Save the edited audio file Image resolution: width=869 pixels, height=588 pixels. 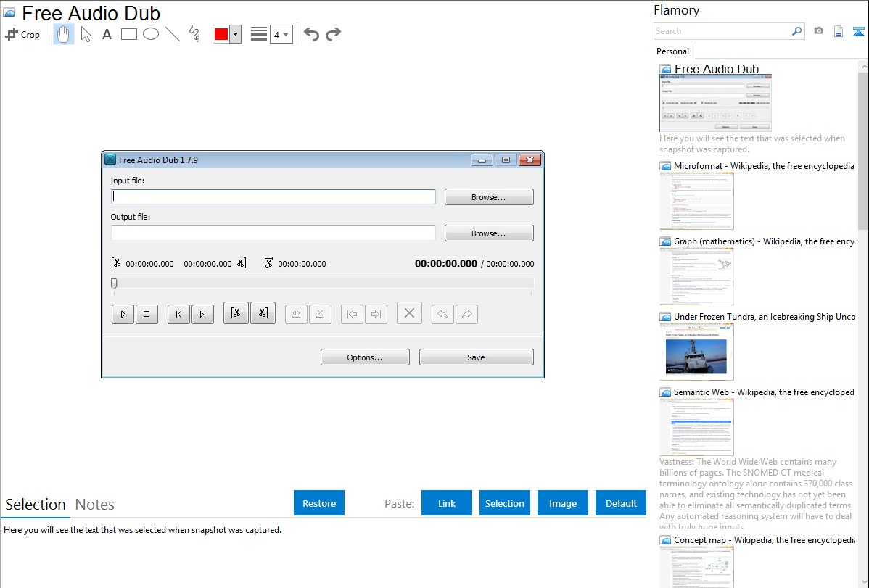(476, 357)
